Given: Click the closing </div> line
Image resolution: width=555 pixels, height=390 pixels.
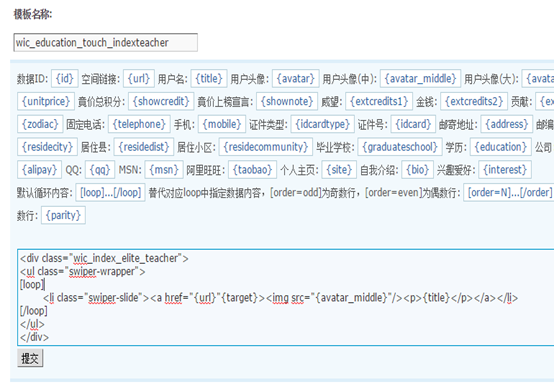Looking at the screenshot, I should click(x=34, y=337).
